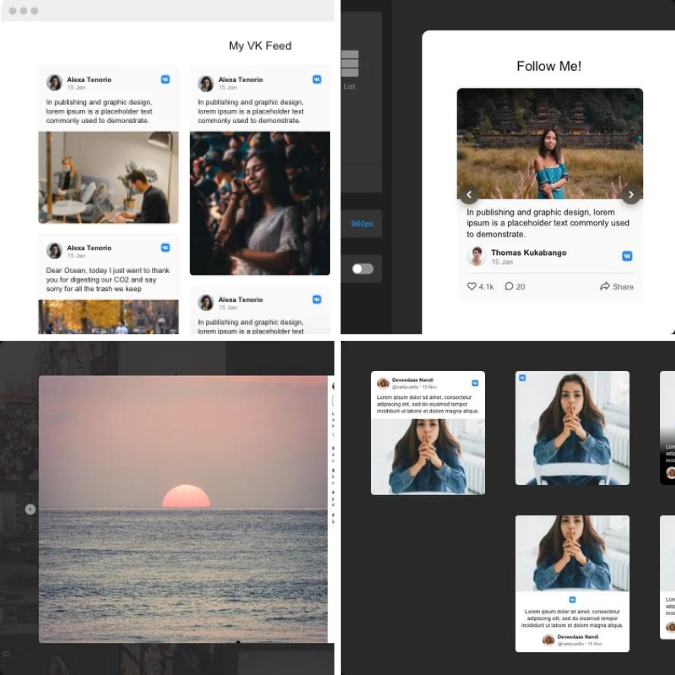Image resolution: width=675 pixels, height=675 pixels.
Task: Click the VK icon in Deveedaas Nandi's text-on-top card
Action: [x=475, y=383]
